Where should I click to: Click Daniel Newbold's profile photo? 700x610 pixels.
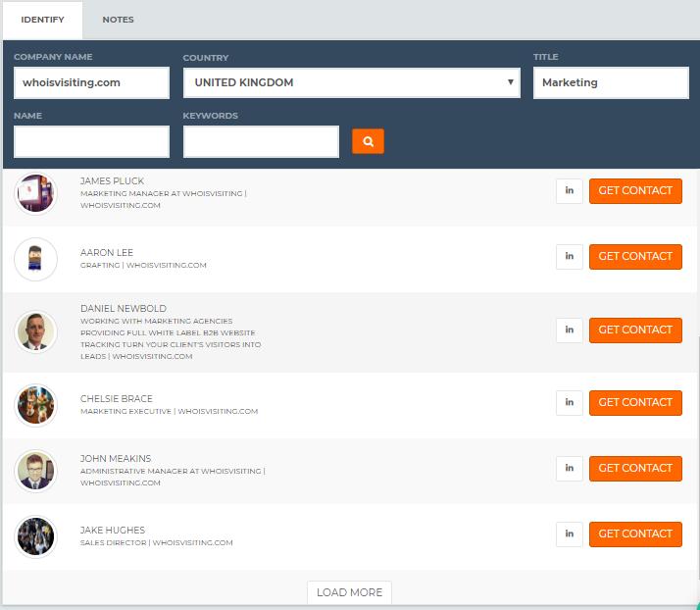(x=35, y=331)
